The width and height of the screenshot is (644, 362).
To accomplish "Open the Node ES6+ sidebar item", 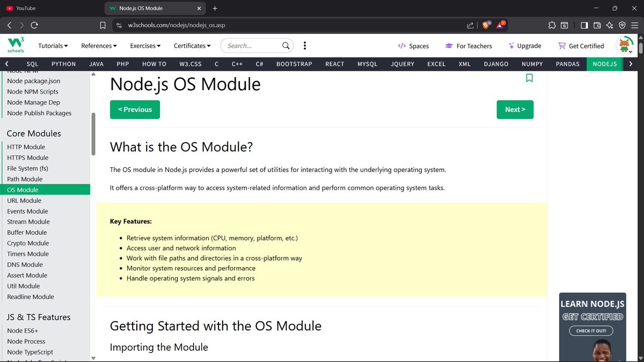I will point(23,331).
